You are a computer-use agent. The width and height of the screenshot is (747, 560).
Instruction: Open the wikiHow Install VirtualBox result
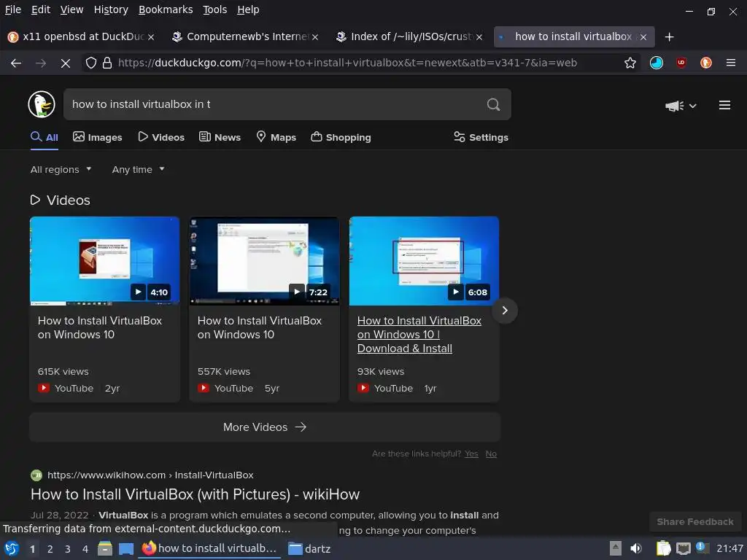pyautogui.click(x=195, y=494)
